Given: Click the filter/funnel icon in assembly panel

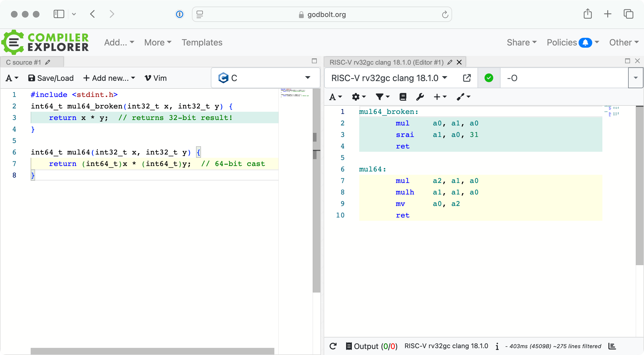Looking at the screenshot, I should coord(380,97).
